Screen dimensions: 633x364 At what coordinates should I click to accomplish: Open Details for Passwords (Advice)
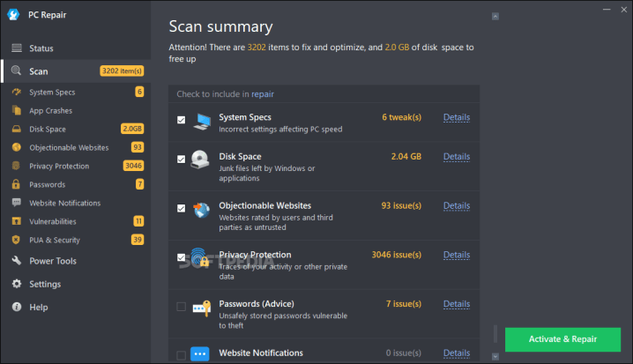click(x=457, y=304)
